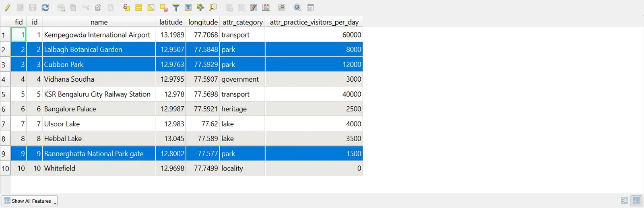Click the heritage category cell
The height and width of the screenshot is (208, 644).
coord(242,109)
